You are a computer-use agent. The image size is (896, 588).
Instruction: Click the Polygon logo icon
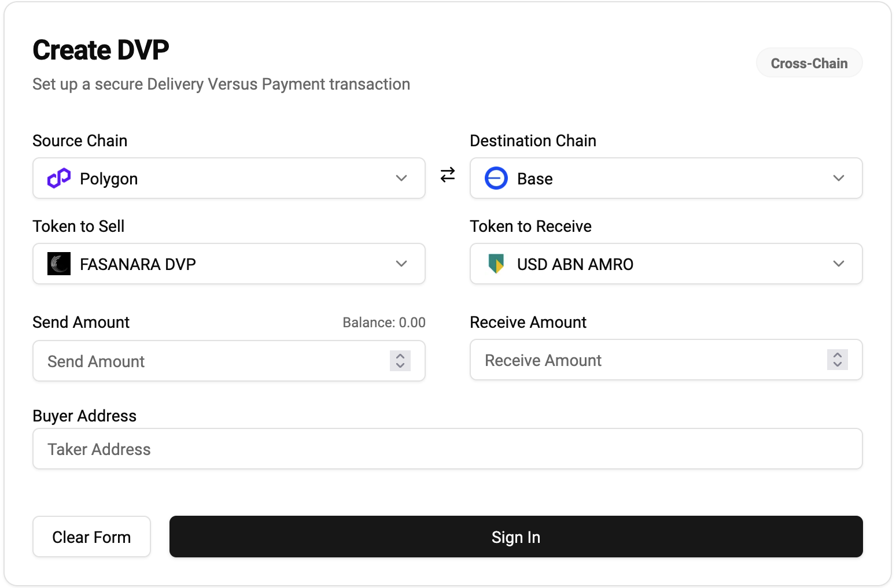[59, 178]
